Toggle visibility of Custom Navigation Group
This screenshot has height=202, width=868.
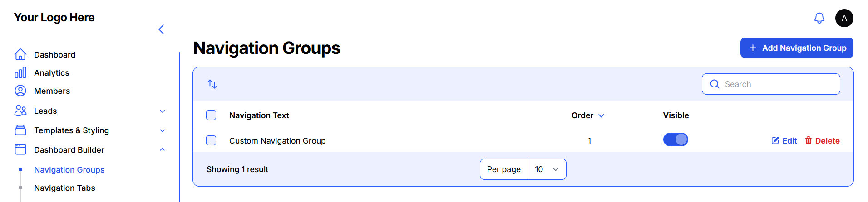tap(675, 140)
